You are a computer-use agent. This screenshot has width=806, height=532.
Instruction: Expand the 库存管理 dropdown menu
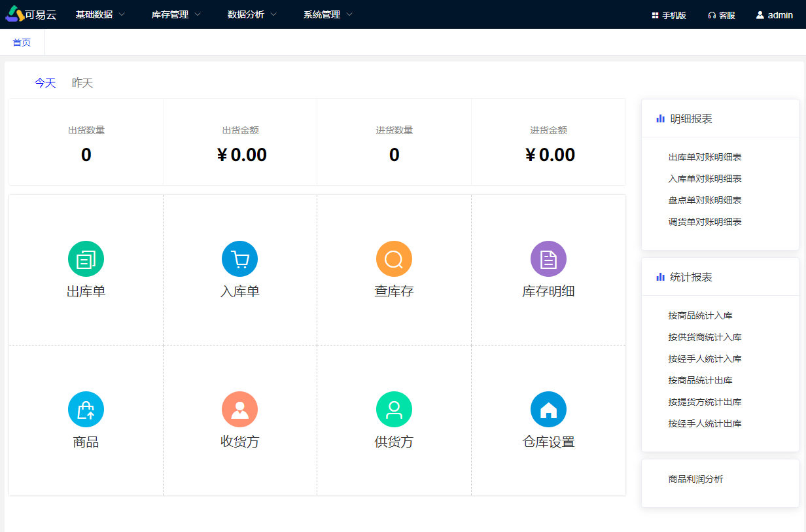tap(176, 14)
